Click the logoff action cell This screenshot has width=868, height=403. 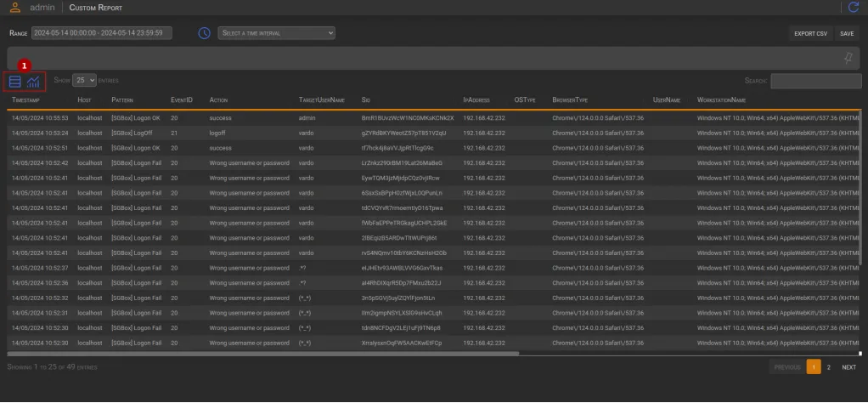pos(217,133)
